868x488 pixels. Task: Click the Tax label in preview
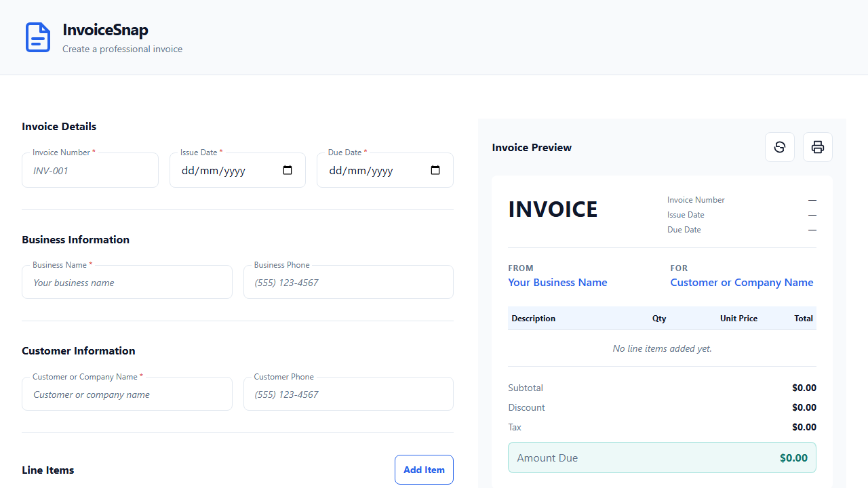pos(515,428)
